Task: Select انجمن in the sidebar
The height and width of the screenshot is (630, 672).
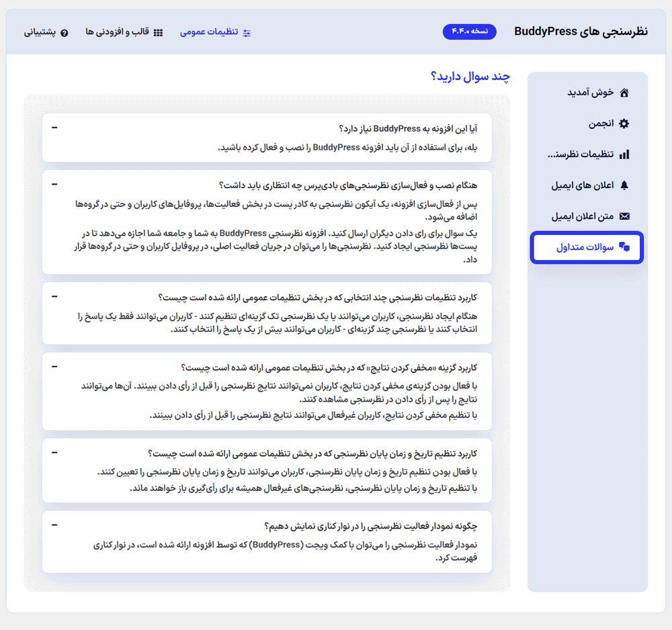Action: coord(587,124)
